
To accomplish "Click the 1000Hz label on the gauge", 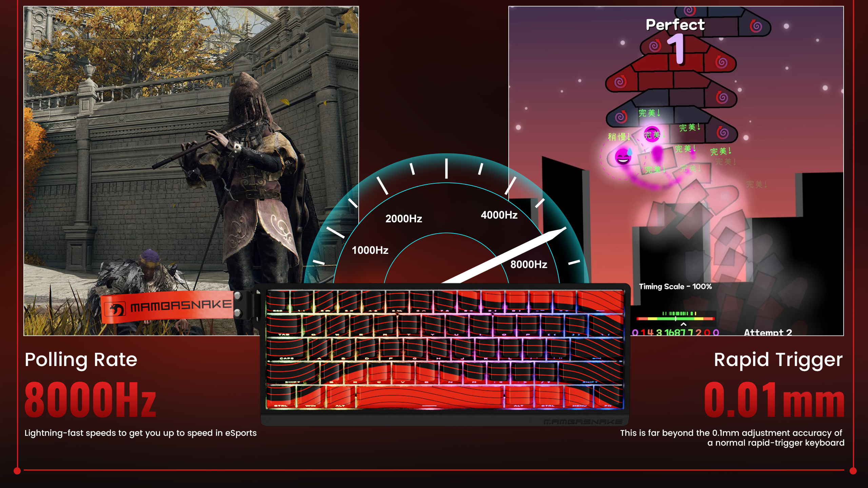I will pyautogui.click(x=370, y=250).
